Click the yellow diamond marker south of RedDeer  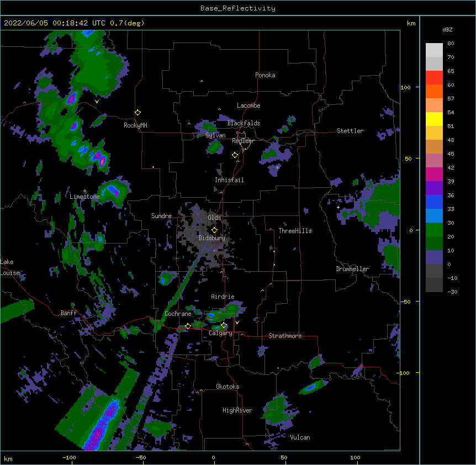pyautogui.click(x=235, y=155)
